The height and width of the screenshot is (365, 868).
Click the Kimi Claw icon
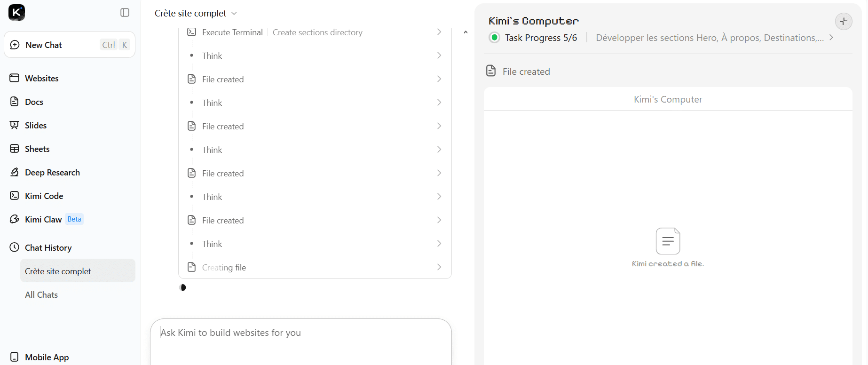pos(15,219)
